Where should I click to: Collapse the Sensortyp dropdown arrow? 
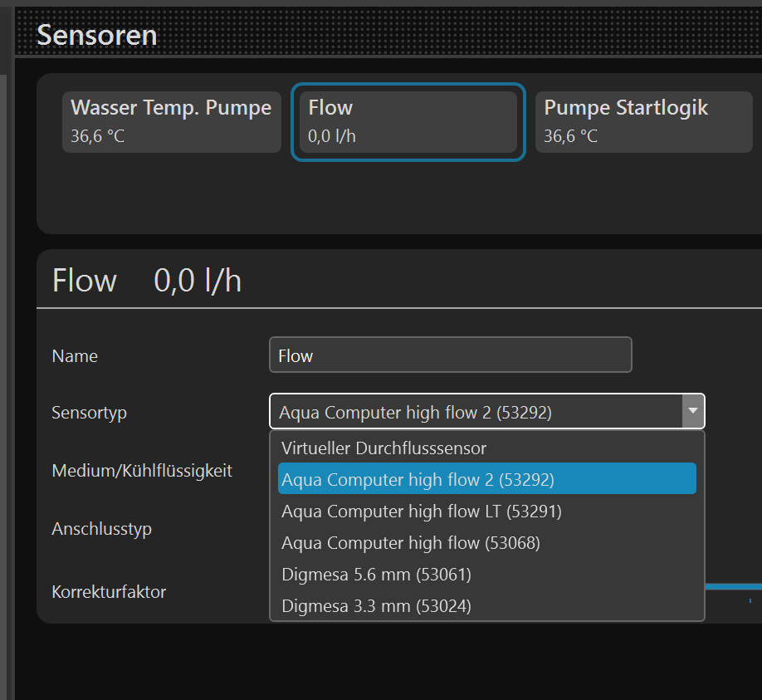pos(693,411)
